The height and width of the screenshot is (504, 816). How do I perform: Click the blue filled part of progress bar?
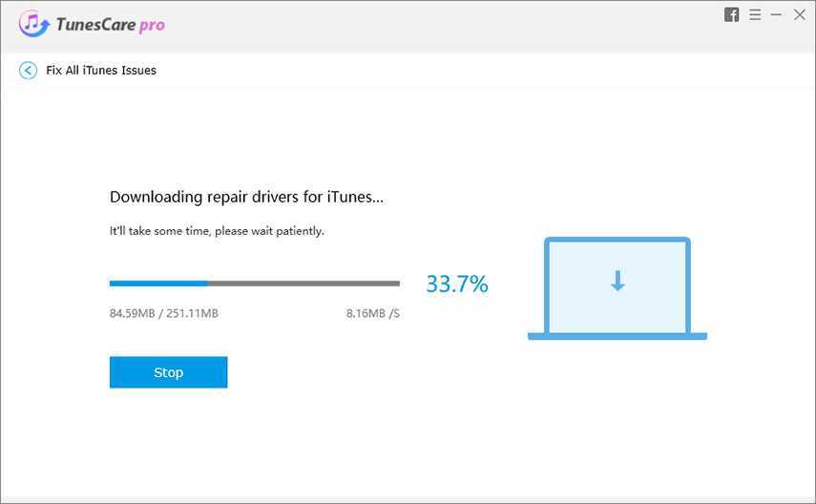(158, 283)
